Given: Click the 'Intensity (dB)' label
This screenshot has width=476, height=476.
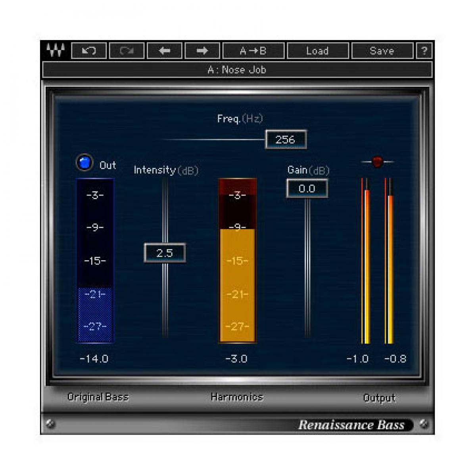Looking at the screenshot, I should click(166, 170).
